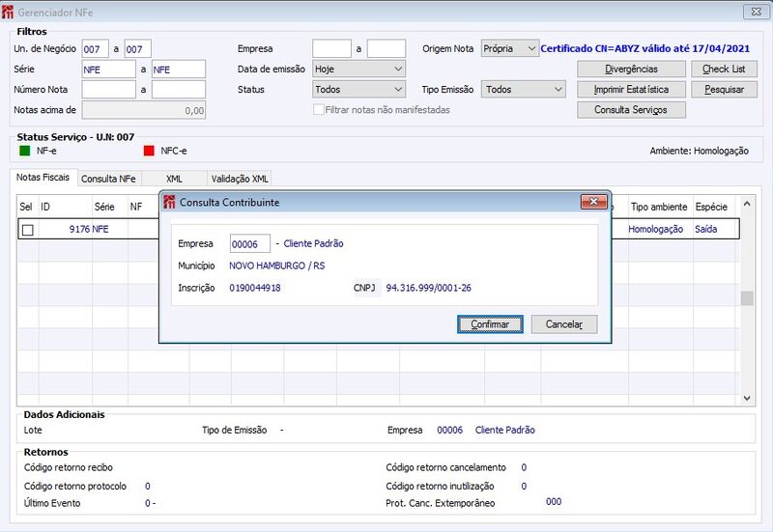Image resolution: width=773 pixels, height=532 pixels.
Task: Toggle Filtrar notas não manifestadas checkbox
Action: pyautogui.click(x=319, y=109)
